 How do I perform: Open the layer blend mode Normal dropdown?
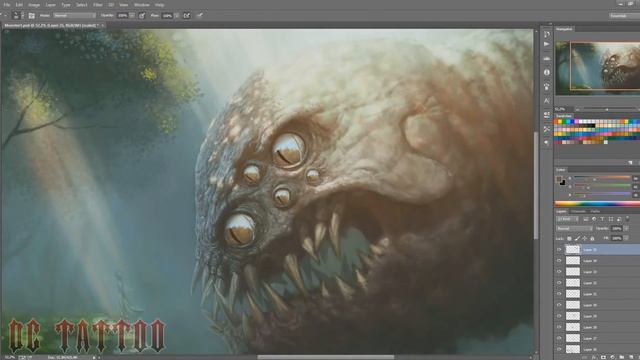pyautogui.click(x=574, y=229)
